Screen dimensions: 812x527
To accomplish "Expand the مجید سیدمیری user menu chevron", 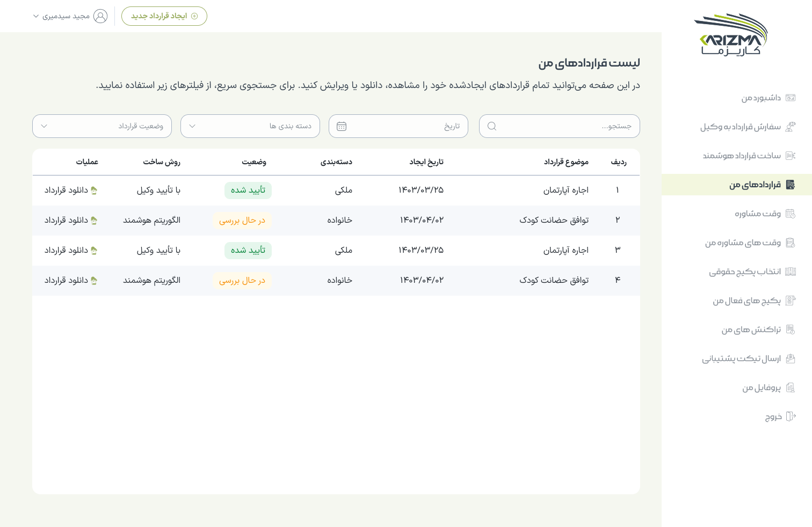I will coord(36,16).
